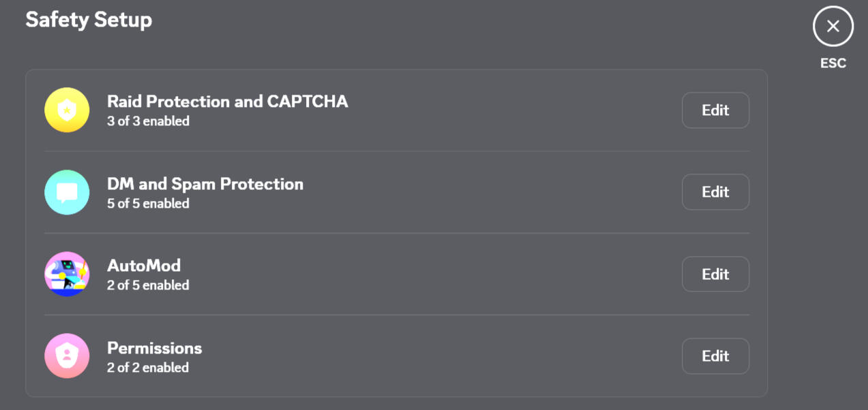Viewport: 868px width, 410px height.
Task: Click the divider line between AutoMod and Permissions
Action: coord(396,315)
